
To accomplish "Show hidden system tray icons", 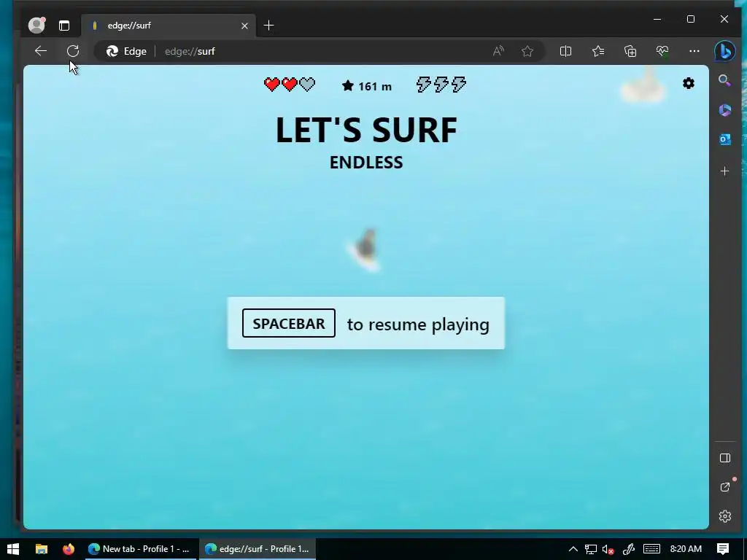I will pyautogui.click(x=573, y=549).
